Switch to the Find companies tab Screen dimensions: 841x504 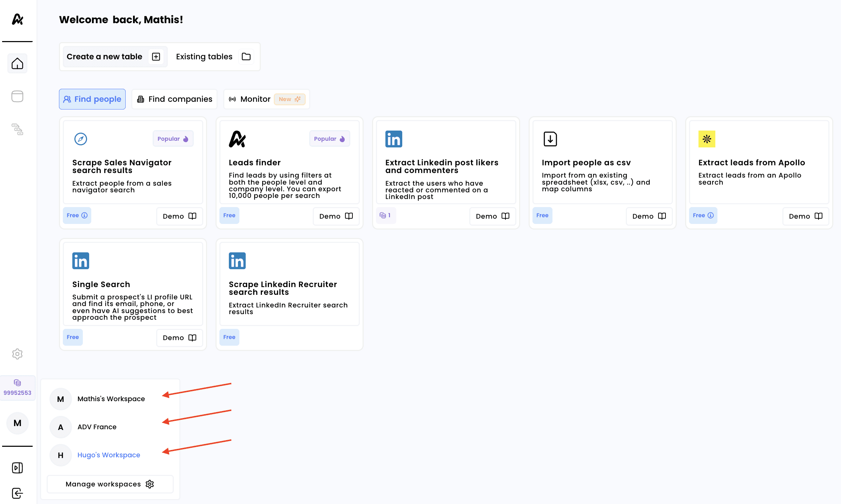[x=175, y=99]
